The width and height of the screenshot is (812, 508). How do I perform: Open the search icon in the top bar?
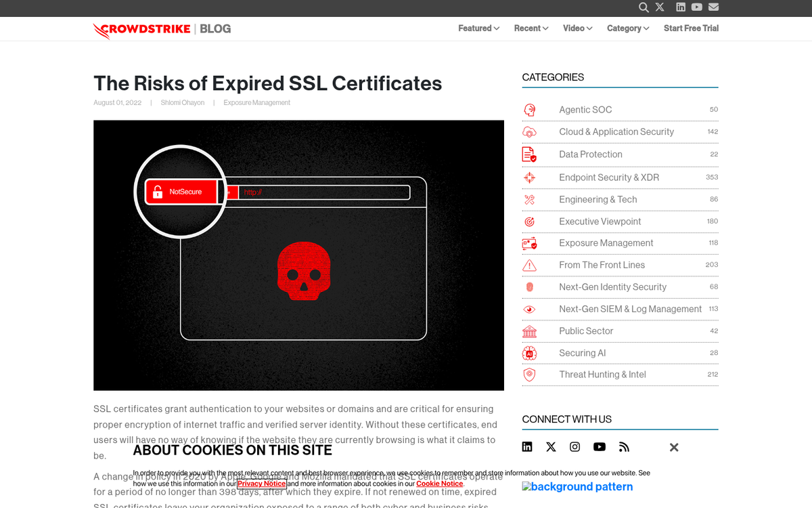(643, 7)
